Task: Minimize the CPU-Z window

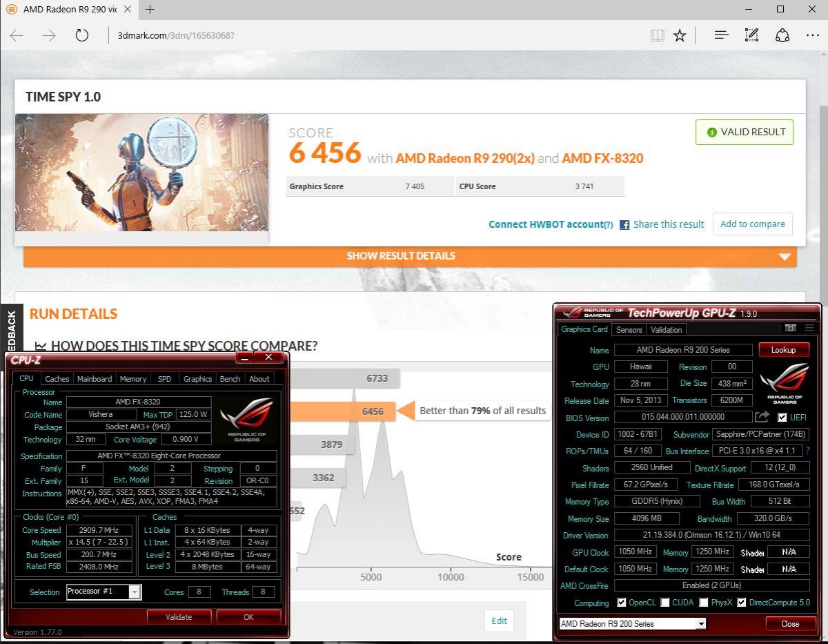Action: [245, 357]
